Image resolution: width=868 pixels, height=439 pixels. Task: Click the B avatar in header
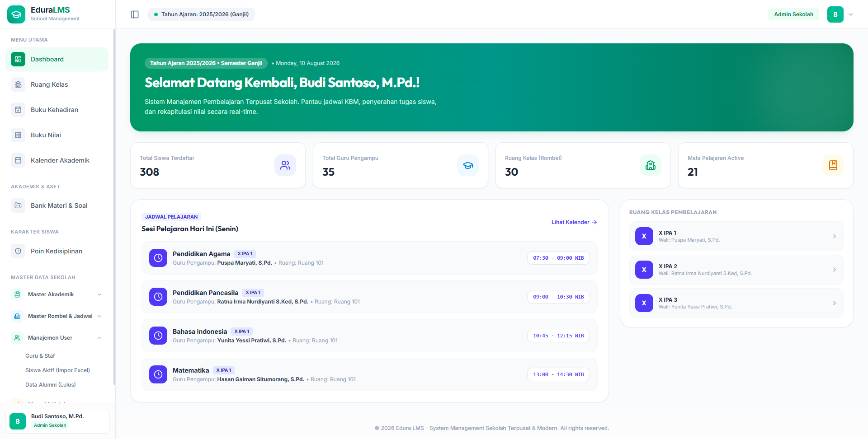tap(835, 14)
